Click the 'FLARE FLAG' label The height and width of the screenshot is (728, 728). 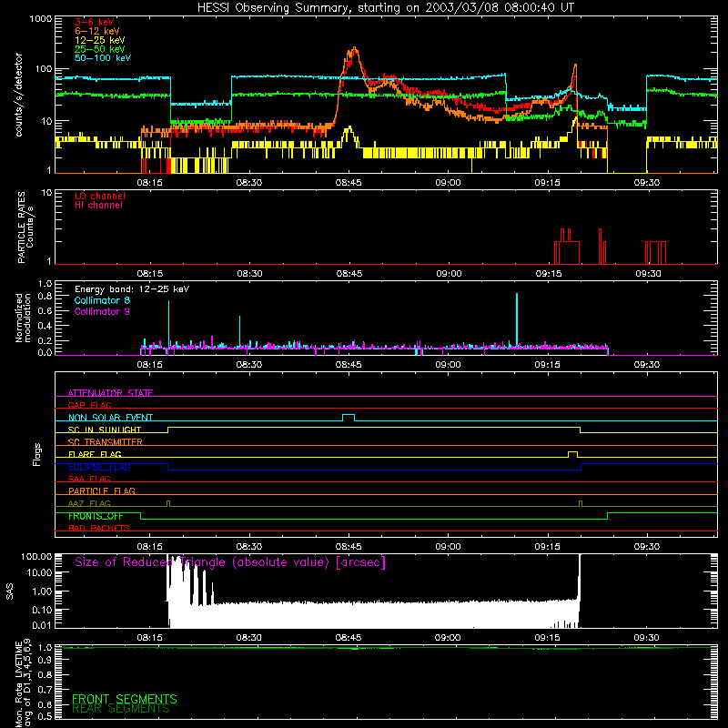tap(95, 454)
